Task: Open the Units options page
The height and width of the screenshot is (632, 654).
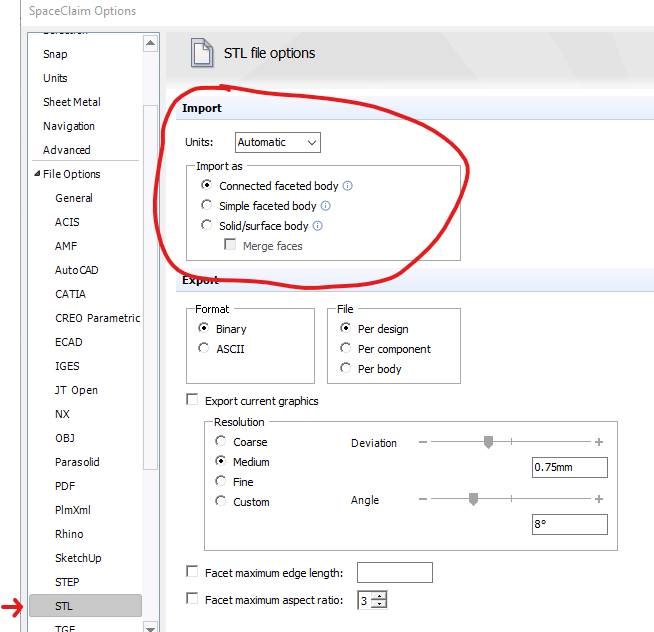Action: [55, 78]
